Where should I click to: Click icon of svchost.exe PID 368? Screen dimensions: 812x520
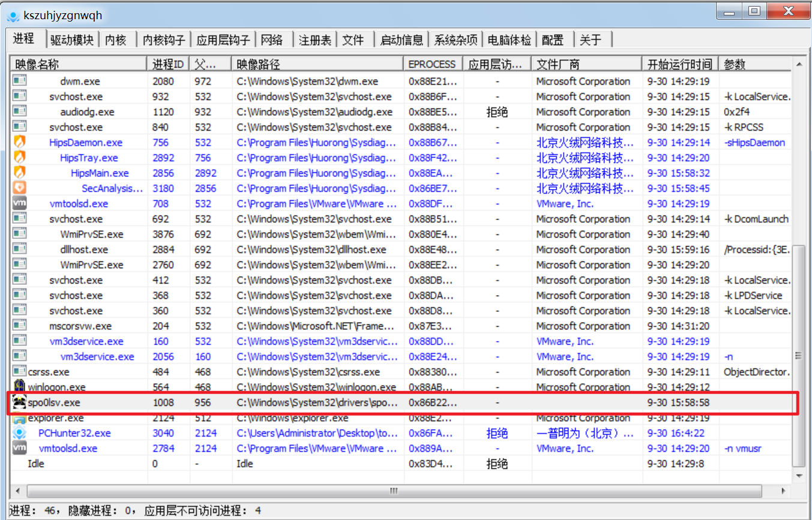tap(19, 295)
